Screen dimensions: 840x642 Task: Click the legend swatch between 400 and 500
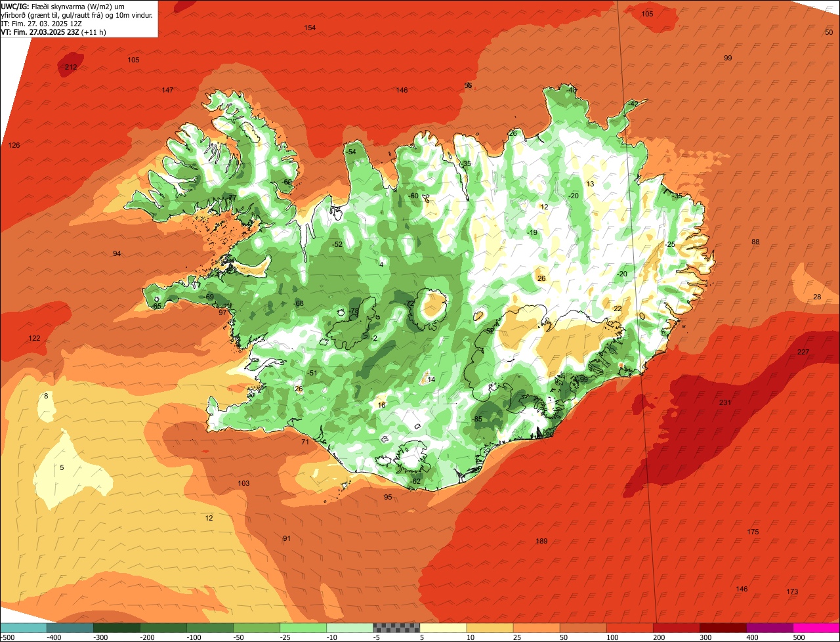point(769,628)
